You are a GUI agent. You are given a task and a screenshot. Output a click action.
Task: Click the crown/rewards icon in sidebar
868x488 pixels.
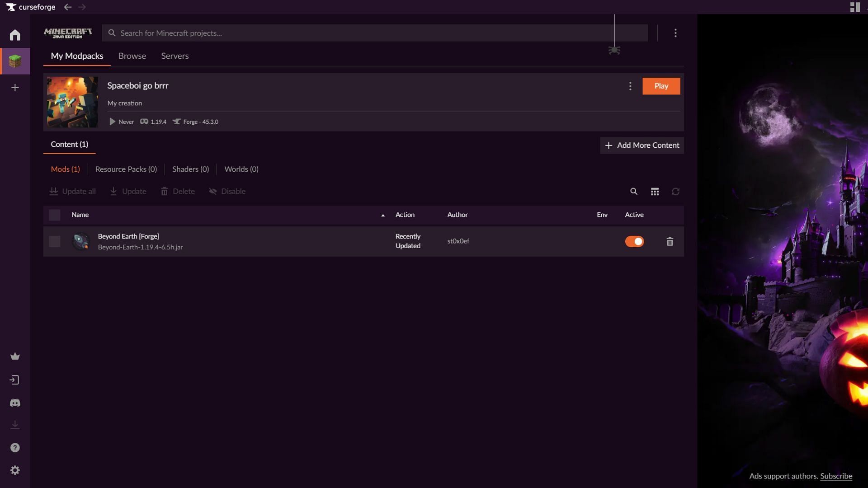[15, 356]
